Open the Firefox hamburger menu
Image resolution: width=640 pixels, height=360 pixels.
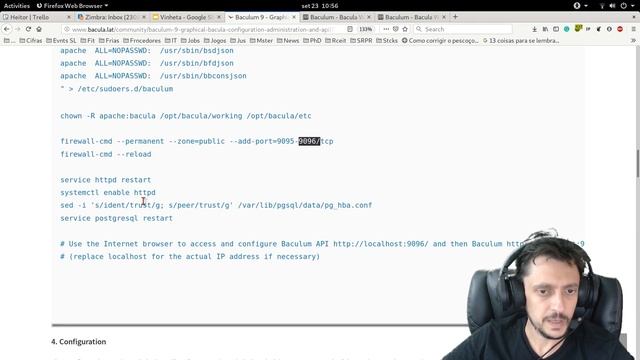[x=633, y=29]
